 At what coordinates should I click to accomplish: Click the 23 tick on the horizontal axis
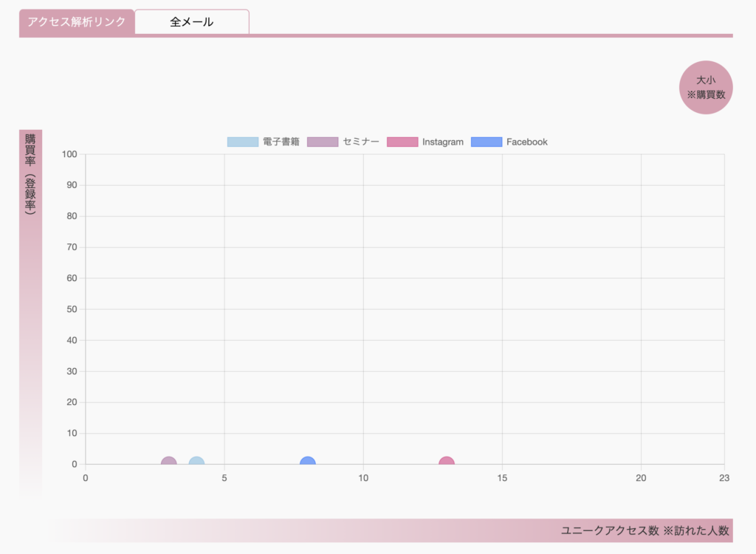coord(724,478)
